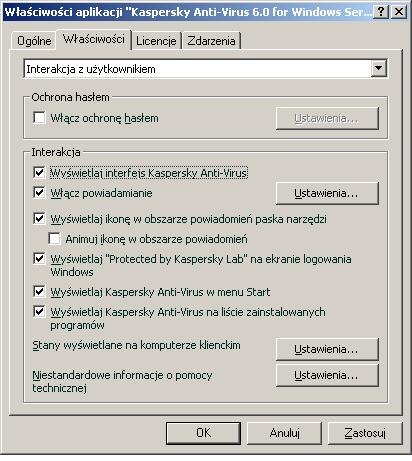Click the title bar help question mark button
412x461 pixels.
click(x=381, y=12)
